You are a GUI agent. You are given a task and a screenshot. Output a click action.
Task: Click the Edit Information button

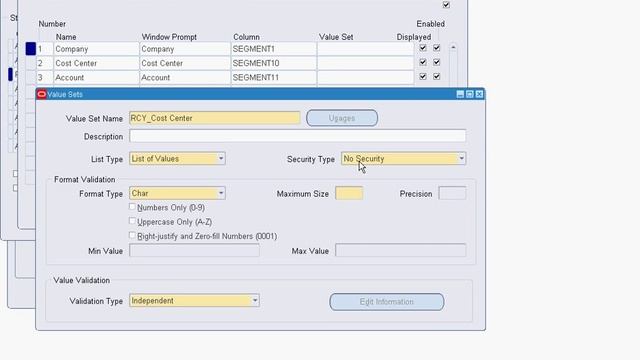pos(387,302)
